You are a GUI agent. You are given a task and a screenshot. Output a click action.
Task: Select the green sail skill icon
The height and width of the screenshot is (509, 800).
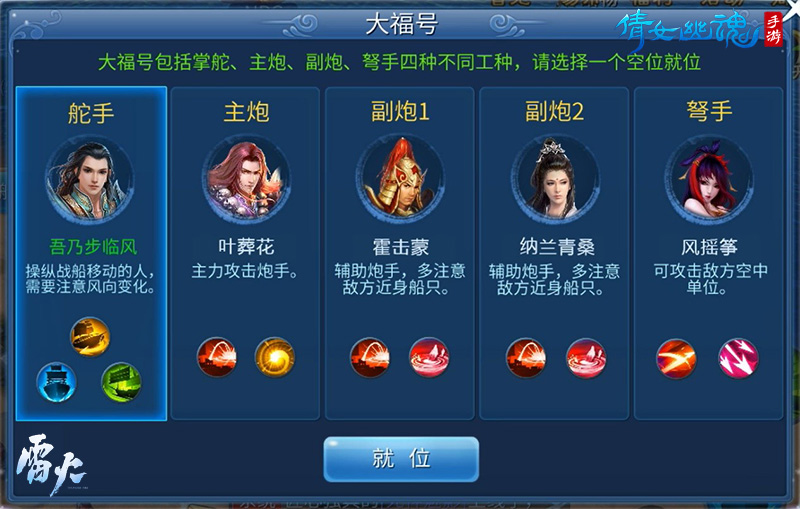click(121, 382)
